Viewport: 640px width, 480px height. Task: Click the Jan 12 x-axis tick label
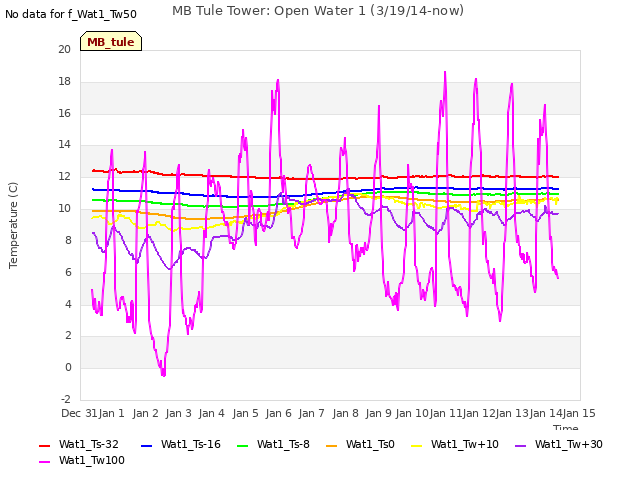tap(479, 413)
